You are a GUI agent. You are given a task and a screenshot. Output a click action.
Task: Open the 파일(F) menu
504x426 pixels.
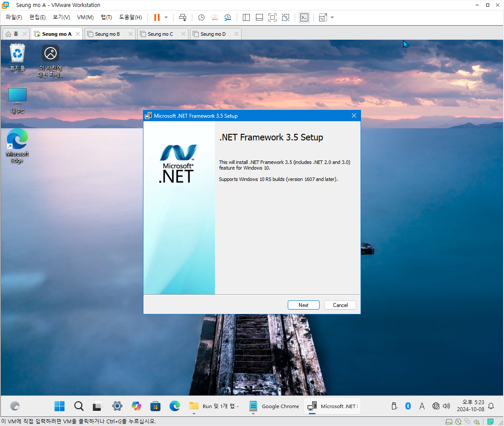[14, 17]
